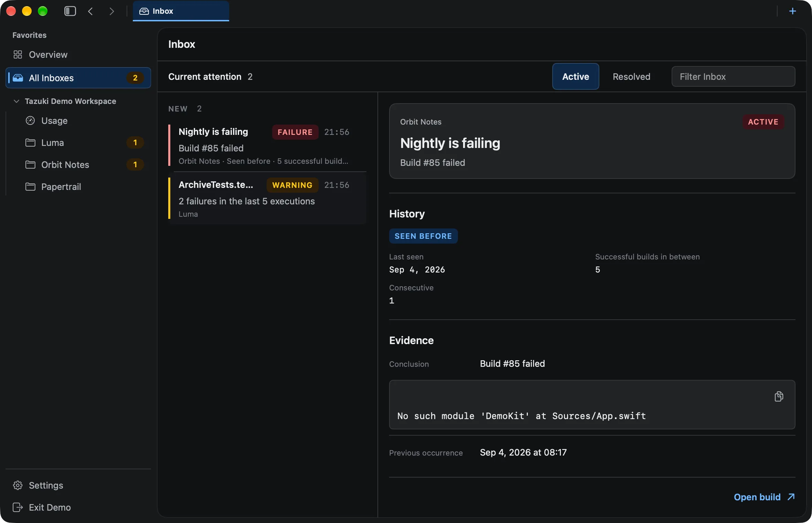This screenshot has height=523, width=812.
Task: Click the Tazuki Demo Workspace label
Action: click(x=70, y=101)
